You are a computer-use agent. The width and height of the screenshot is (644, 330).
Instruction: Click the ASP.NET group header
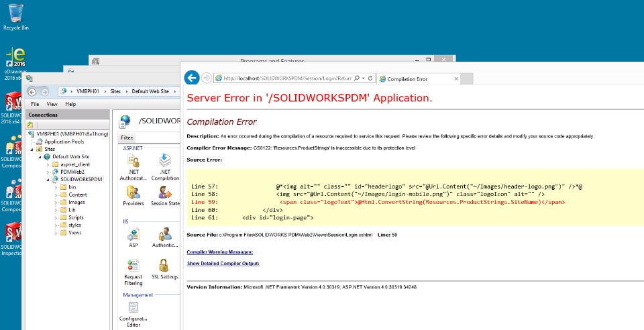(x=133, y=148)
